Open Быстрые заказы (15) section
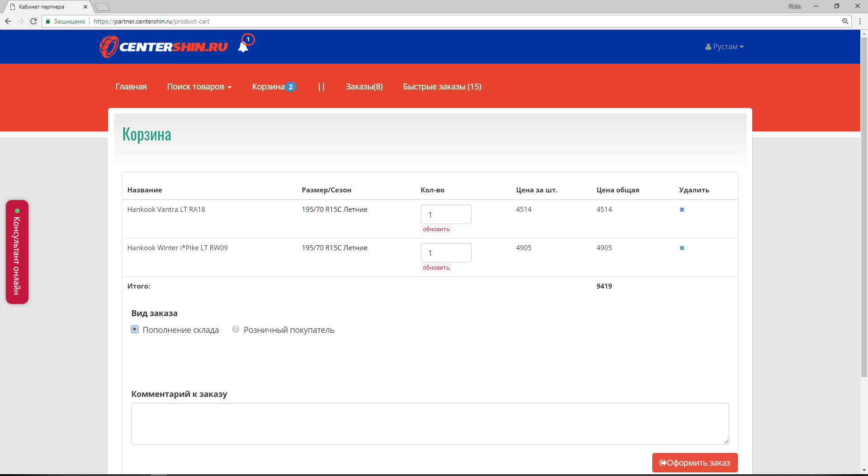868x476 pixels. coord(442,87)
